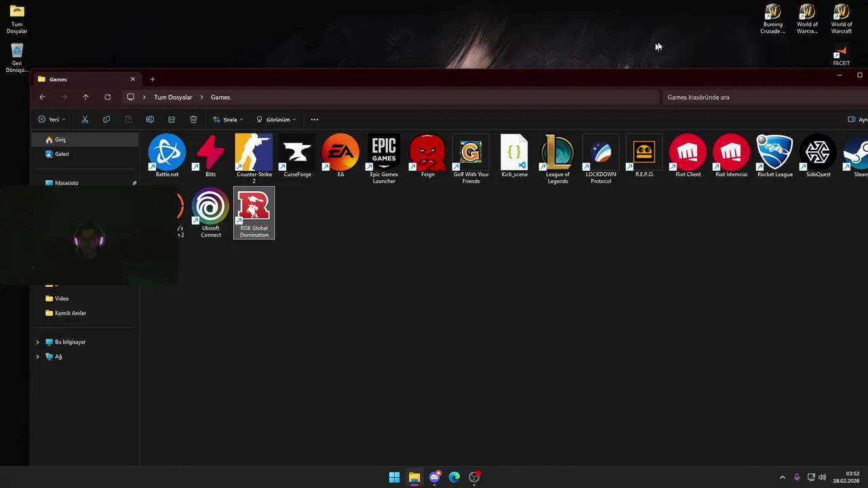This screenshot has width=868, height=488.
Task: Click the Delete trash icon
Action: tap(193, 119)
